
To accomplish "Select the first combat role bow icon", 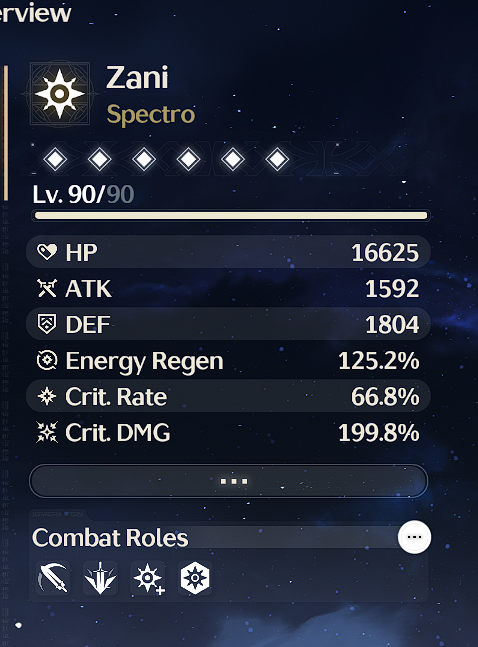I will tap(53, 578).
